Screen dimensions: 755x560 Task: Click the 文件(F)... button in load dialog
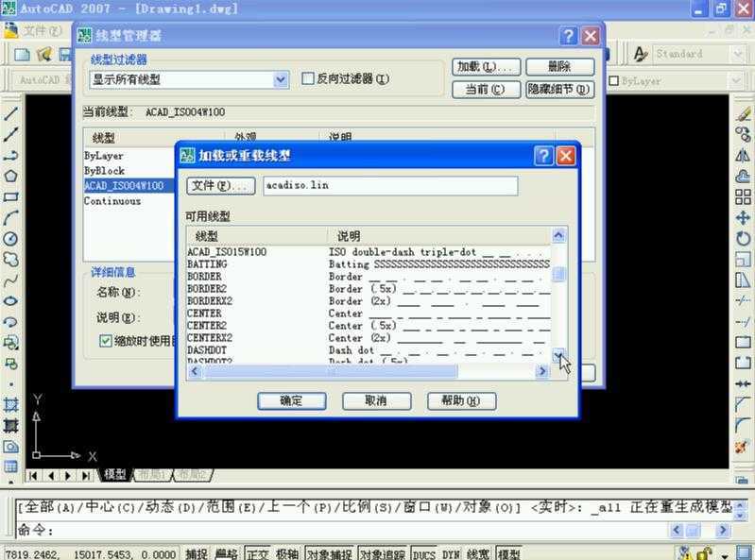tap(220, 186)
